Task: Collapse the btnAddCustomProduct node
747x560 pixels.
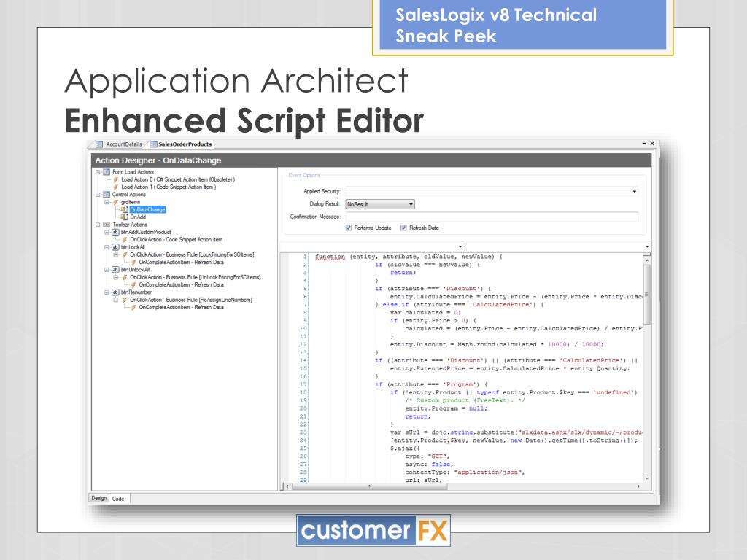Action: [x=107, y=232]
